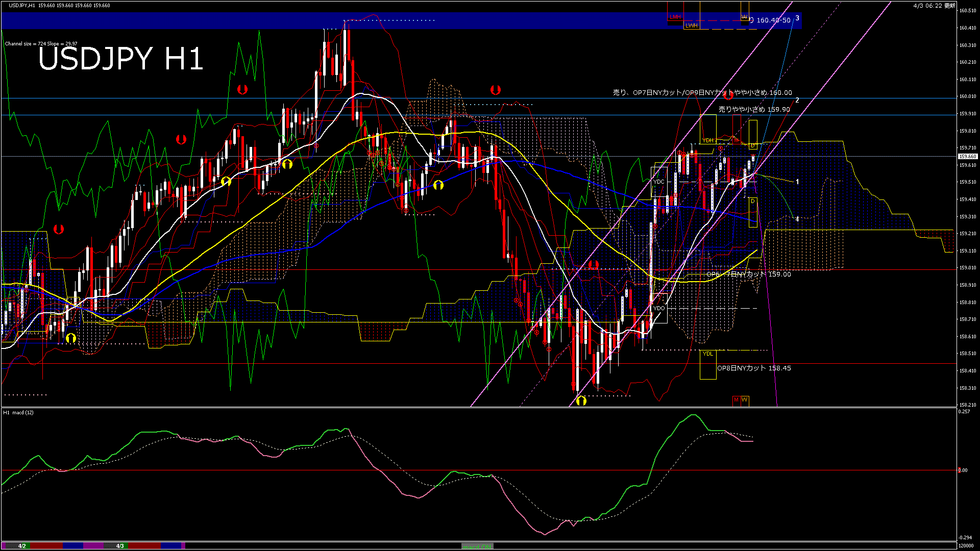Click the yellow up-arrow at chart low
The image size is (980, 551).
tap(581, 401)
